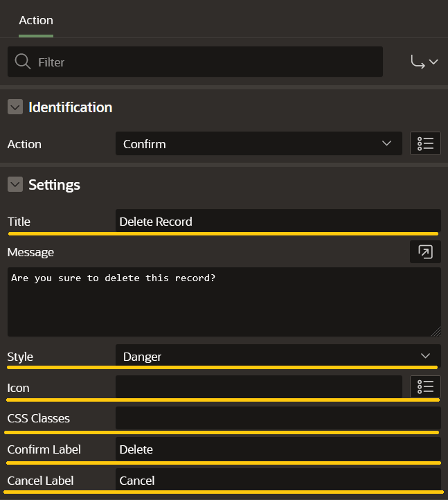
Task: Click the Confirm Label field
Action: click(x=277, y=449)
